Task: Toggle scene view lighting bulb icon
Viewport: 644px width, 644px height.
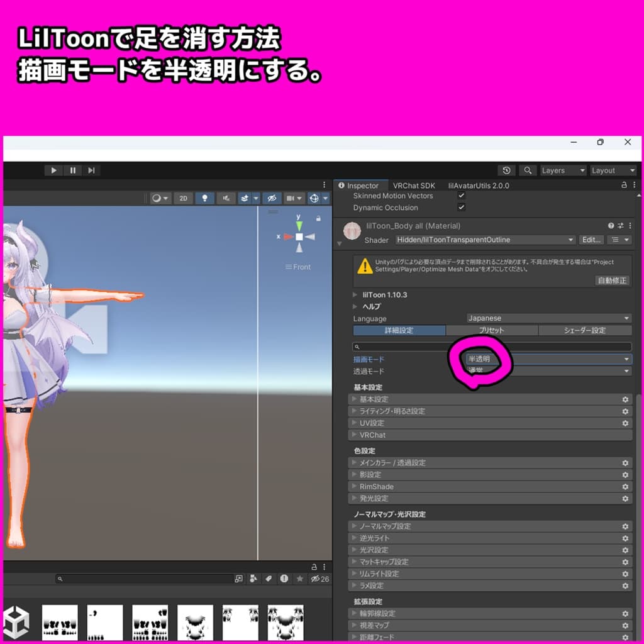Action: [205, 197]
